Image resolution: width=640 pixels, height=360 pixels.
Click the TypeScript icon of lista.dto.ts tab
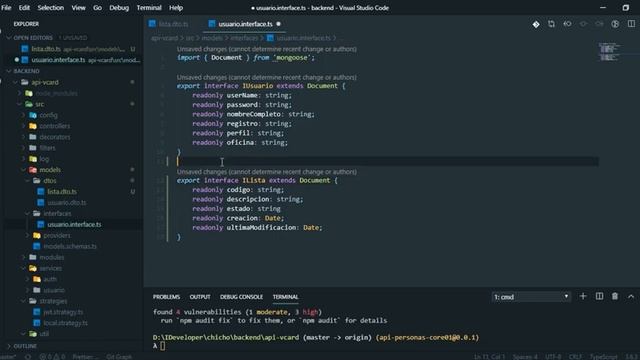pos(152,24)
